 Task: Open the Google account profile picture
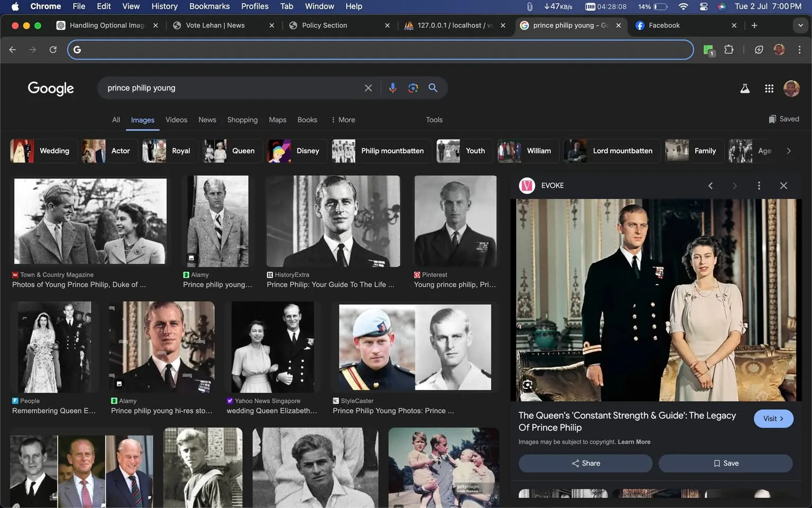pos(791,88)
